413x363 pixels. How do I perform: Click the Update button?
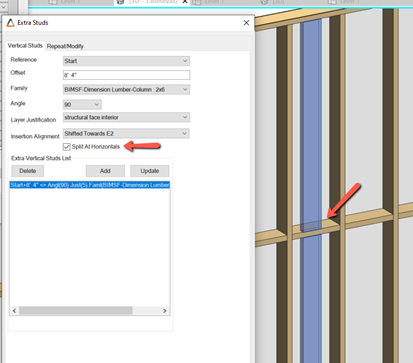tap(150, 171)
